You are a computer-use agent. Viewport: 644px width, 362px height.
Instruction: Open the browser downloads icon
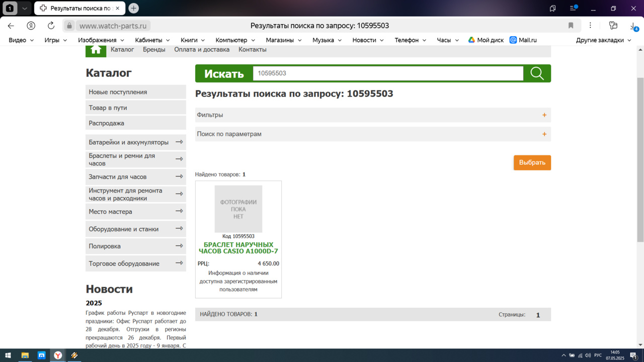click(633, 26)
